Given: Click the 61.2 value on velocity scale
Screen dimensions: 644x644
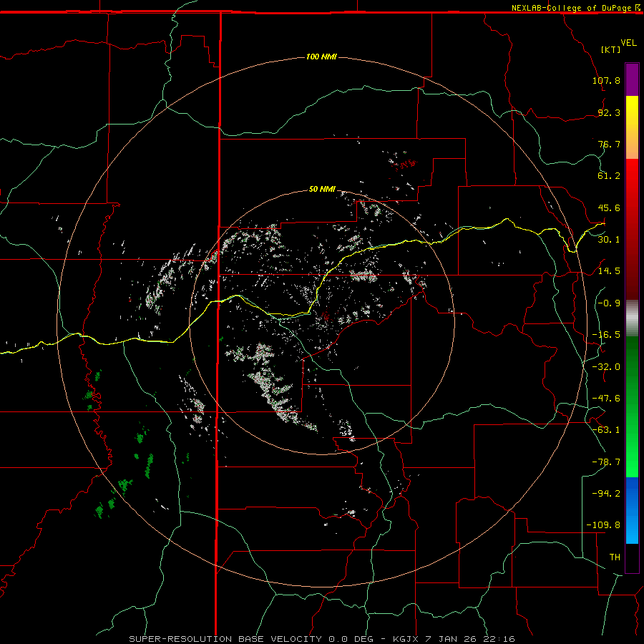Looking at the screenshot, I should click(609, 176).
